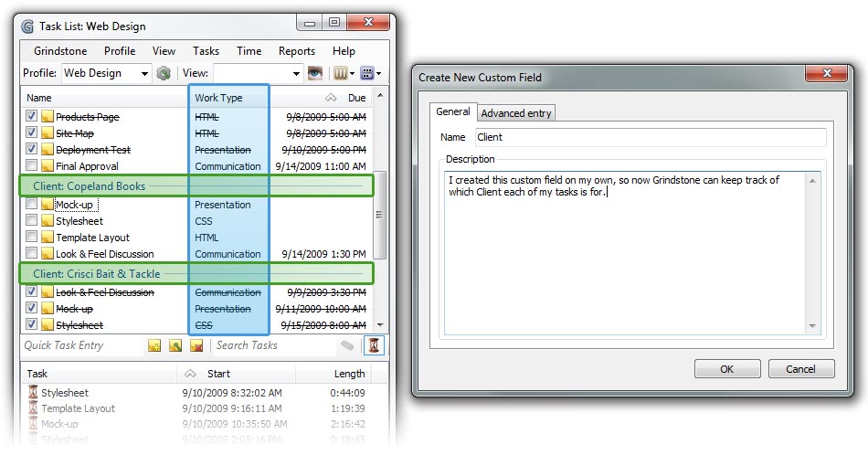
Task: Click the note icon beside Final Approval
Action: click(x=47, y=166)
